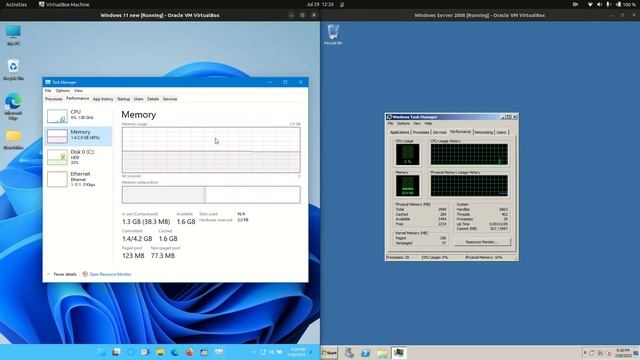Click the CPU Usage History graph
This screenshot has width=640, height=360.
[469, 154]
